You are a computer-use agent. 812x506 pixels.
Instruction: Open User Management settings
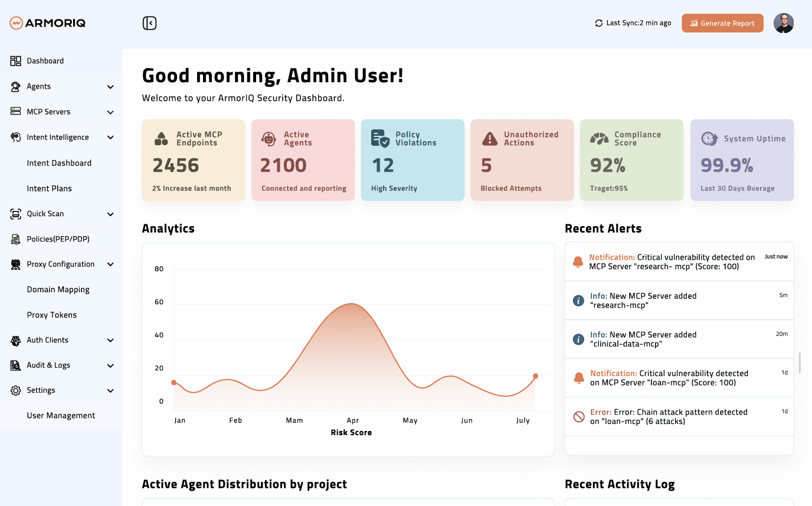(x=61, y=415)
